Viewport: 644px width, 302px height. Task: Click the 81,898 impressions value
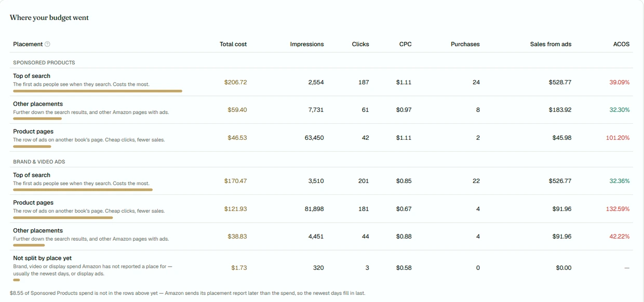[314, 209]
